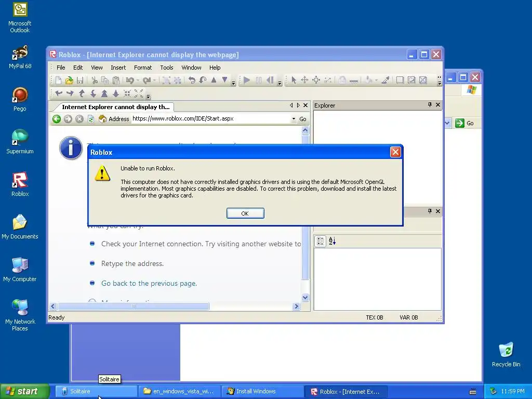The height and width of the screenshot is (399, 532).
Task: Follow 'Go back to the previous page' link
Action: [x=149, y=283]
